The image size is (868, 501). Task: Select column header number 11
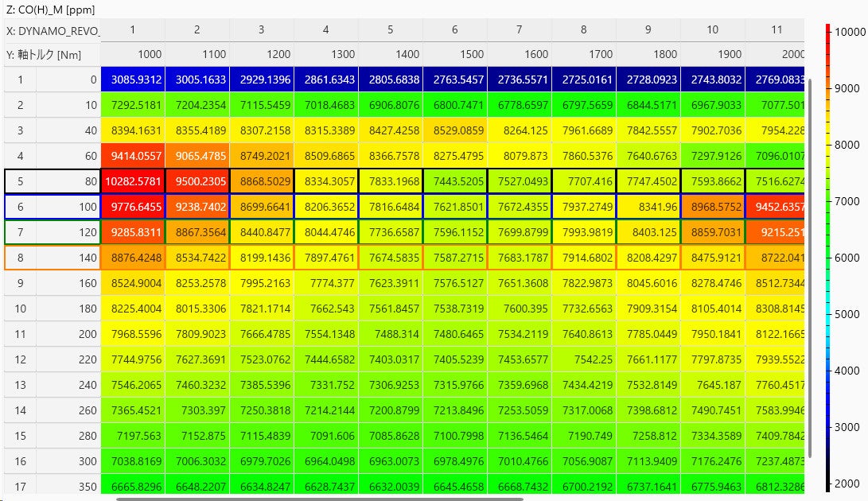pos(776,29)
